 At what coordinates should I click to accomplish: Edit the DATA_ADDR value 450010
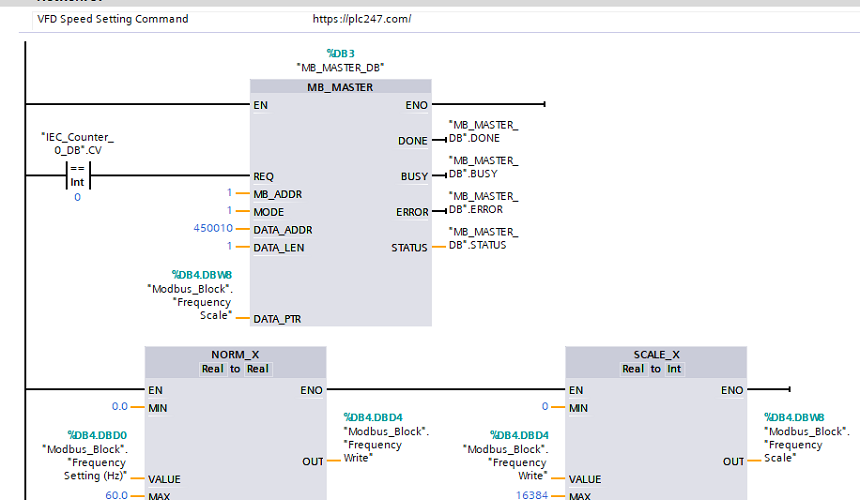(x=213, y=228)
